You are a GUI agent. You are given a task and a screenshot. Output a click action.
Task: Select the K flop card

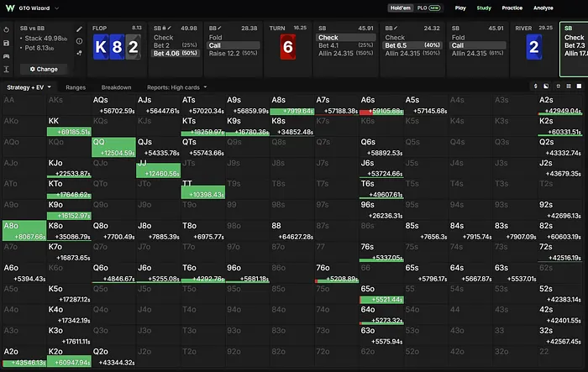[101, 47]
